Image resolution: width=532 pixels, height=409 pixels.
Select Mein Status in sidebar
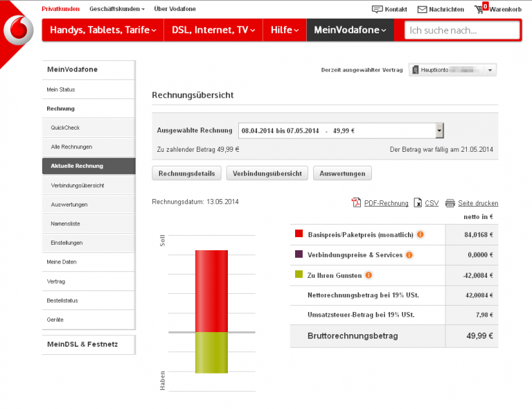point(89,89)
